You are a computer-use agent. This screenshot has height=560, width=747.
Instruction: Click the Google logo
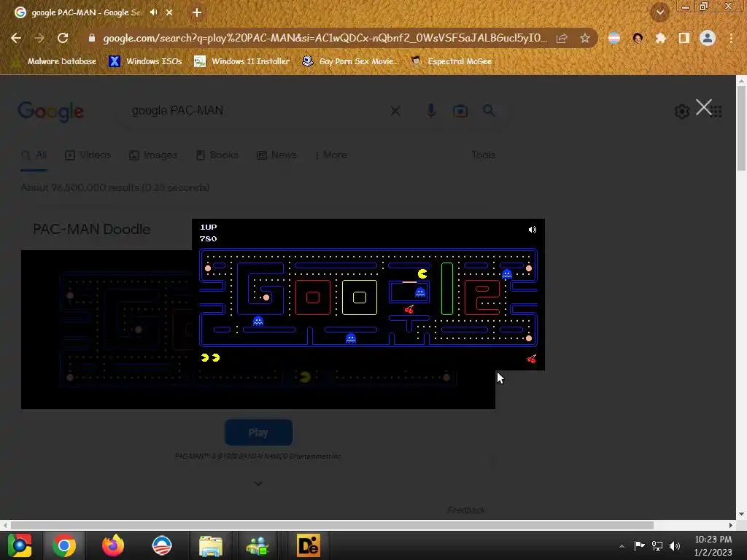click(x=50, y=112)
